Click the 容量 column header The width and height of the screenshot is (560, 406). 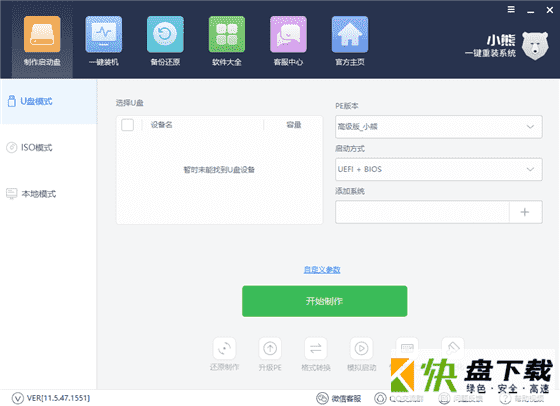click(294, 125)
